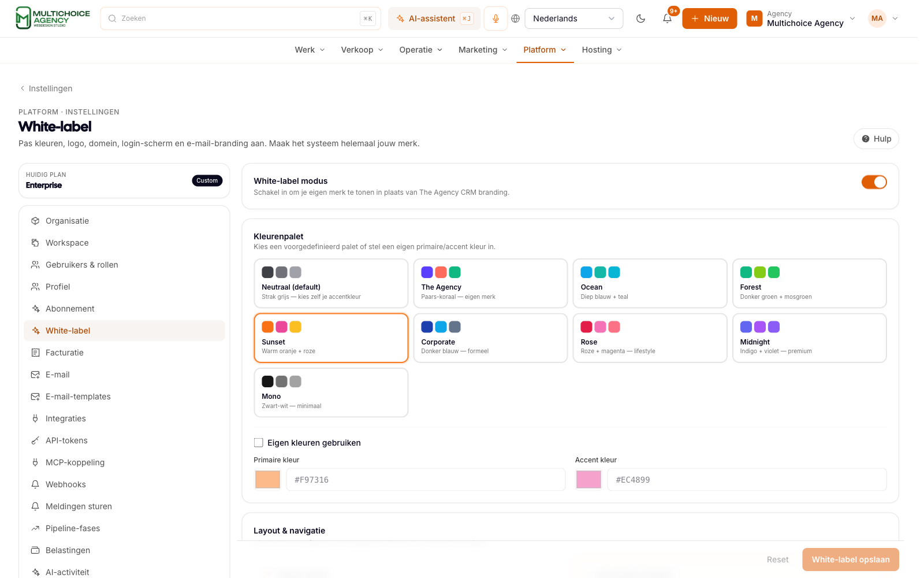Click the primaire kleur orange swatch
Image resolution: width=924 pixels, height=578 pixels.
tap(267, 480)
